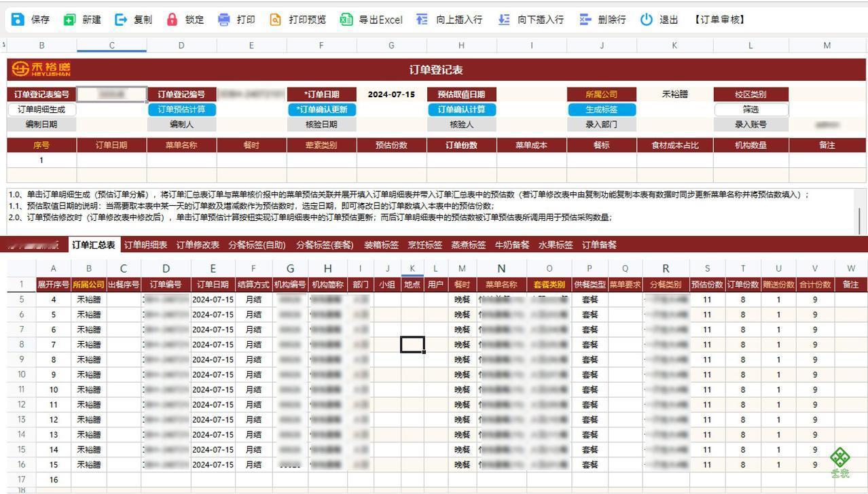The height and width of the screenshot is (494, 868).
Task: Switch to the 订单修改表 tab
Action: [198, 245]
